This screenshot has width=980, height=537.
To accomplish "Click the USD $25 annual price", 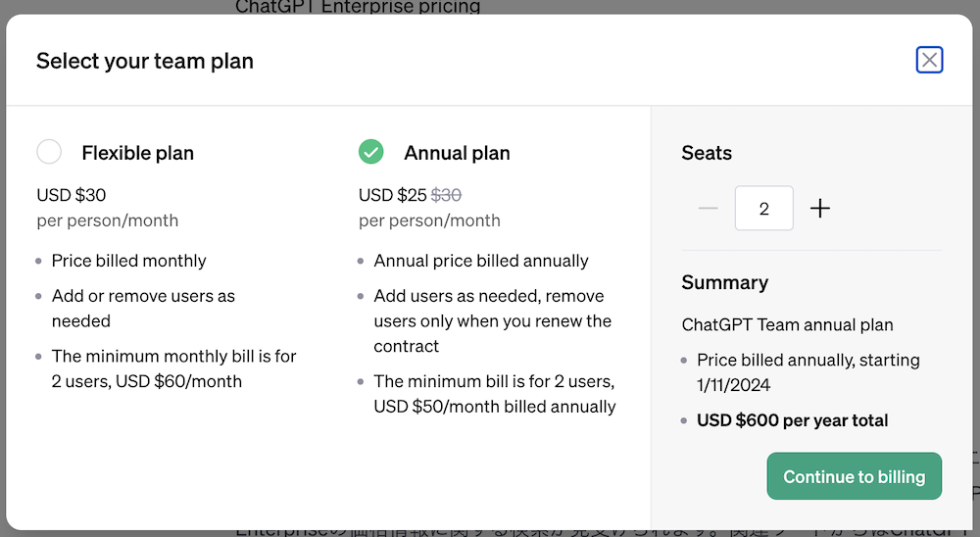I will 393,195.
